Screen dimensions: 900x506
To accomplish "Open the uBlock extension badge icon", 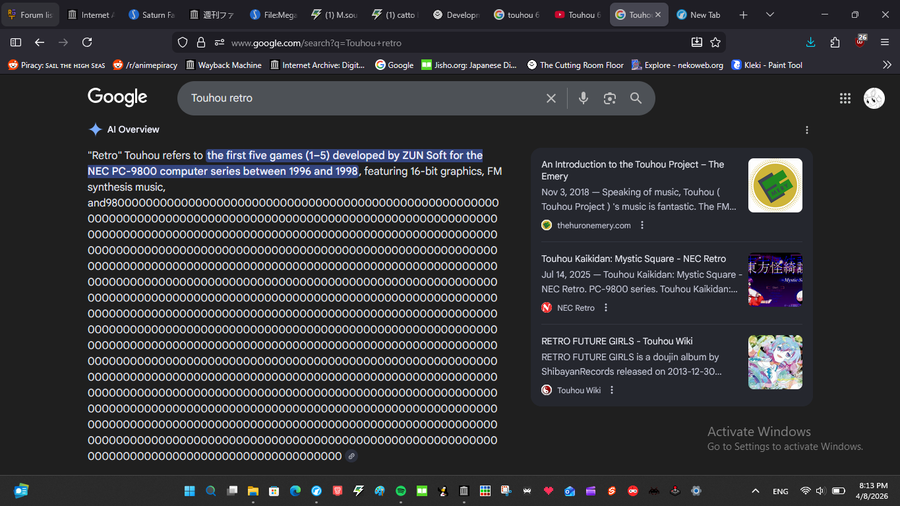I will (860, 41).
